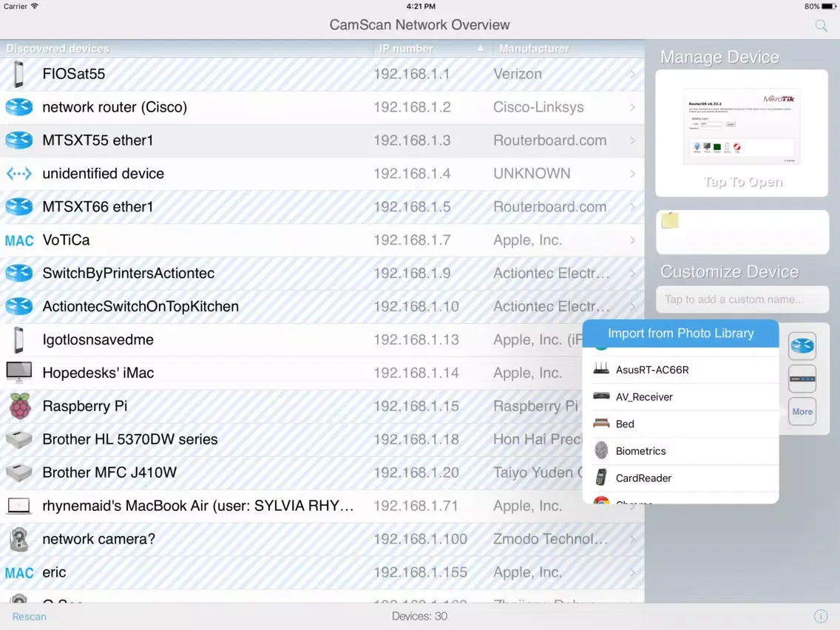840x630 pixels.
Task: Open the MikroTik Tap To Open preview
Action: click(x=742, y=133)
